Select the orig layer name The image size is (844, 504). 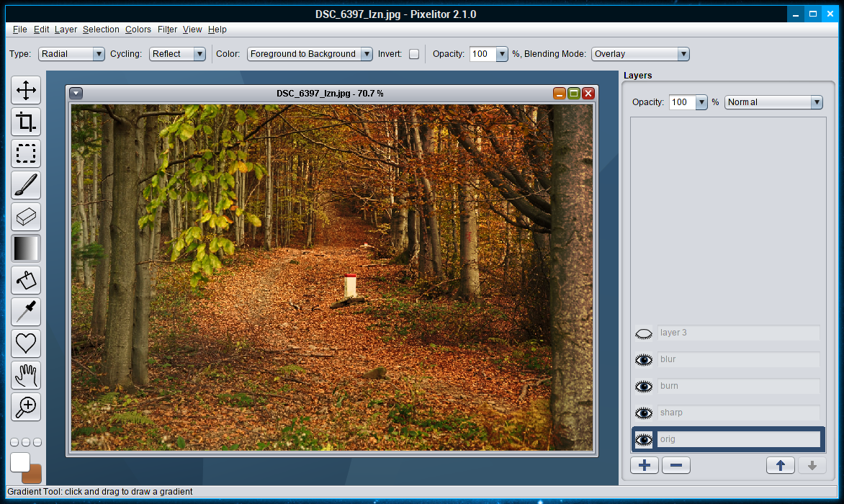[739, 439]
